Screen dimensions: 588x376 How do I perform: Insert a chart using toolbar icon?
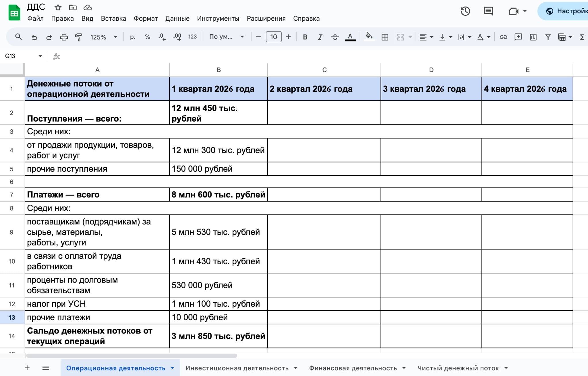(533, 37)
